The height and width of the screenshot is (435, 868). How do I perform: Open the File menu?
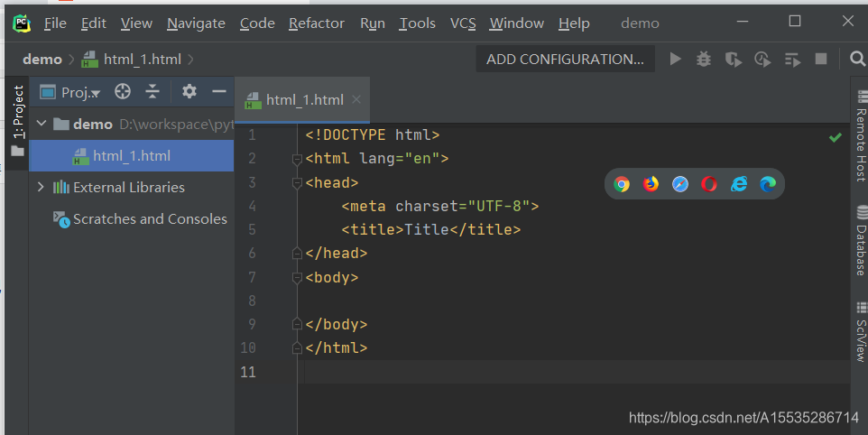(55, 23)
